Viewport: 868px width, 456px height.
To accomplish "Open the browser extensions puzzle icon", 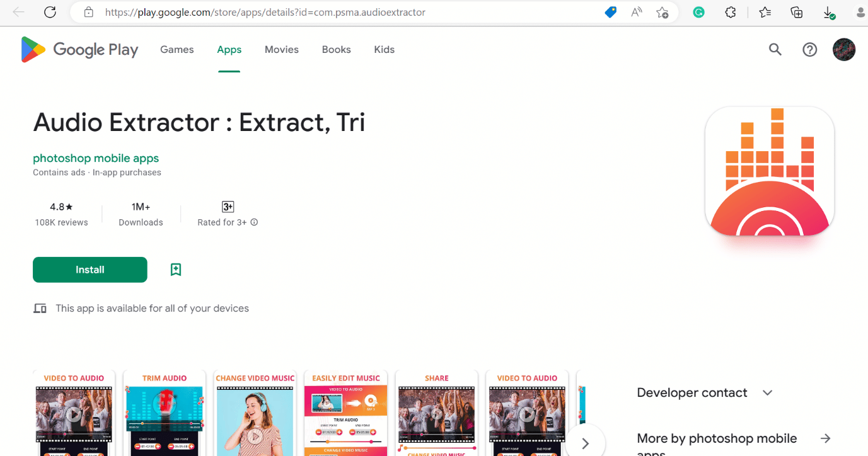I will pyautogui.click(x=731, y=12).
